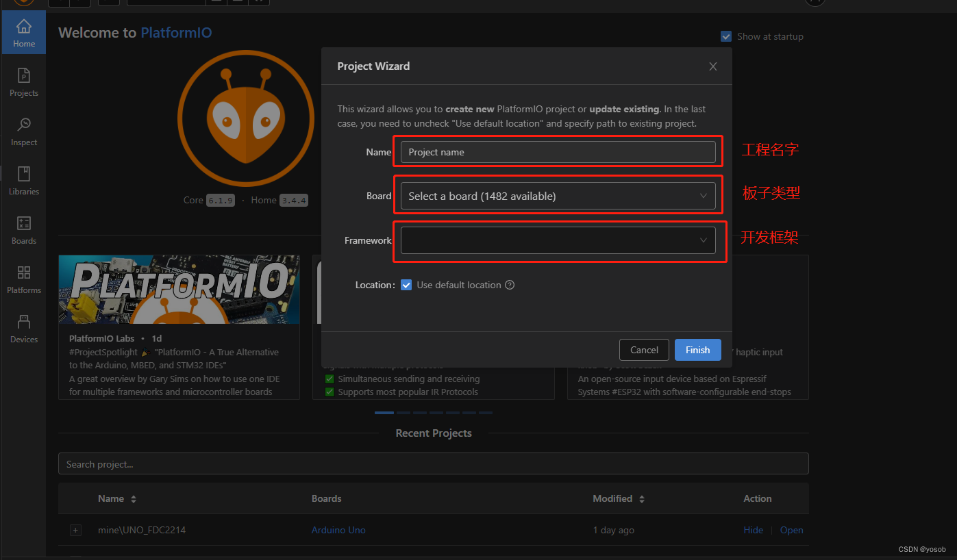Hide the mine\UNO_FDC2214 project

pos(753,530)
